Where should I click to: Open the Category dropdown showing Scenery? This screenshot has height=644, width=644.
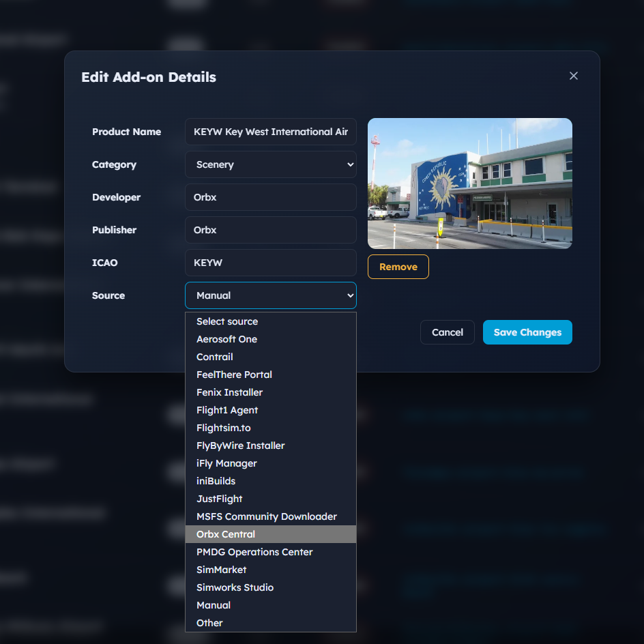[270, 164]
